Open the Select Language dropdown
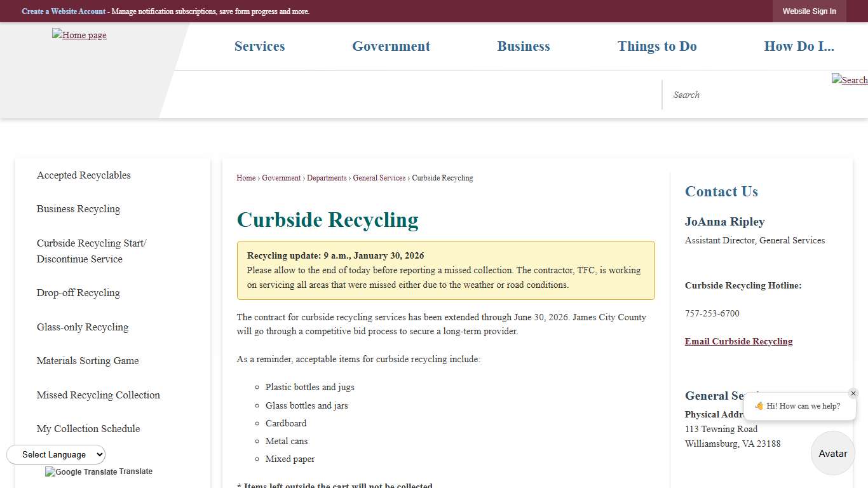The height and width of the screenshot is (488, 868). click(x=56, y=454)
